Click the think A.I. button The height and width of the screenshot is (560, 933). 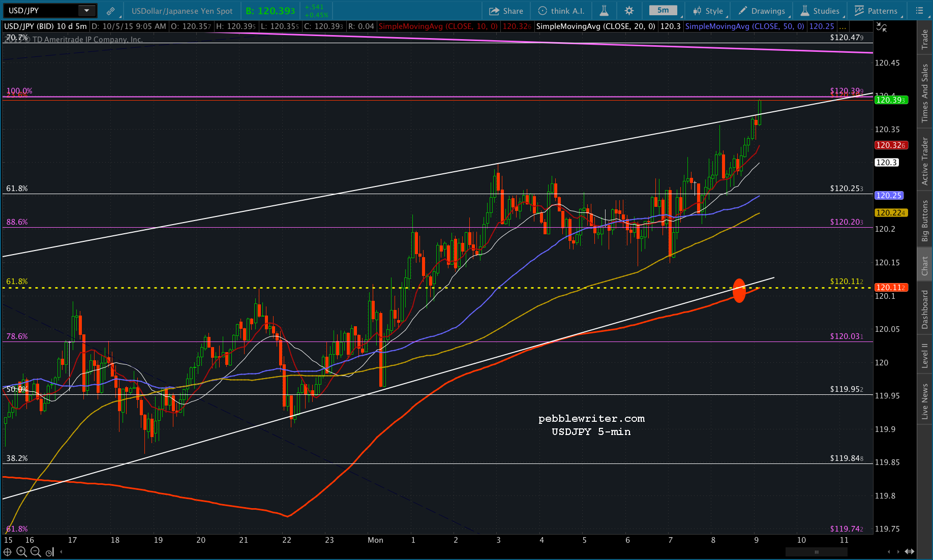pos(561,11)
